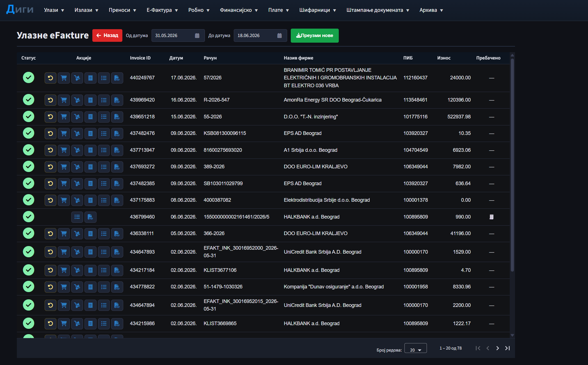Open the Финансијско menu
The width and height of the screenshot is (588, 365).
[239, 10]
